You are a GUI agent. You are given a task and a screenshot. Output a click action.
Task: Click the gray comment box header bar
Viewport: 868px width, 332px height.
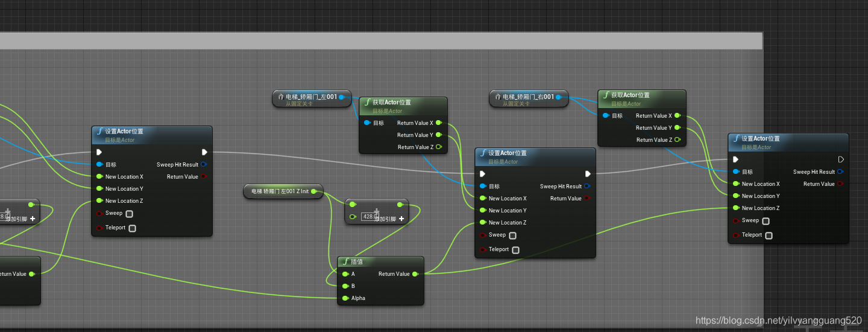(381, 41)
